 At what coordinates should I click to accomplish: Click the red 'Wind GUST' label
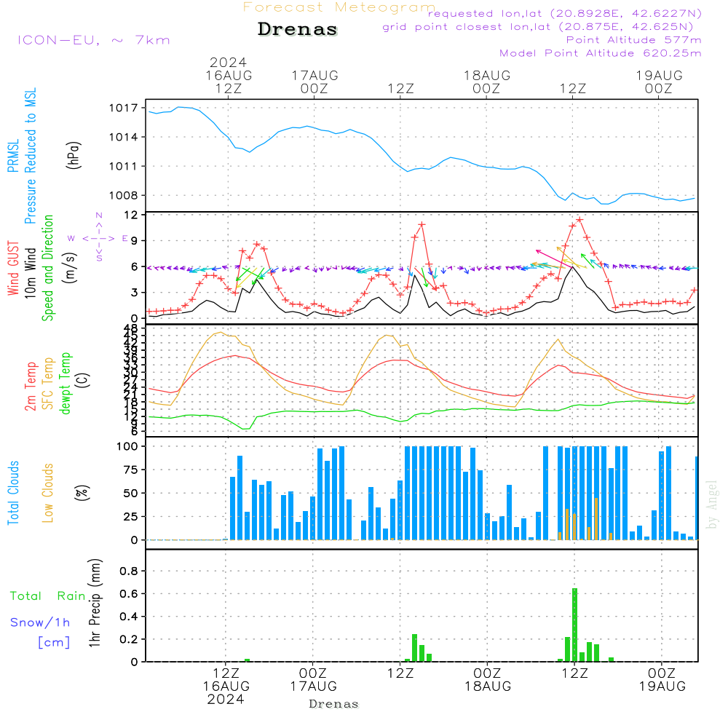13,269
